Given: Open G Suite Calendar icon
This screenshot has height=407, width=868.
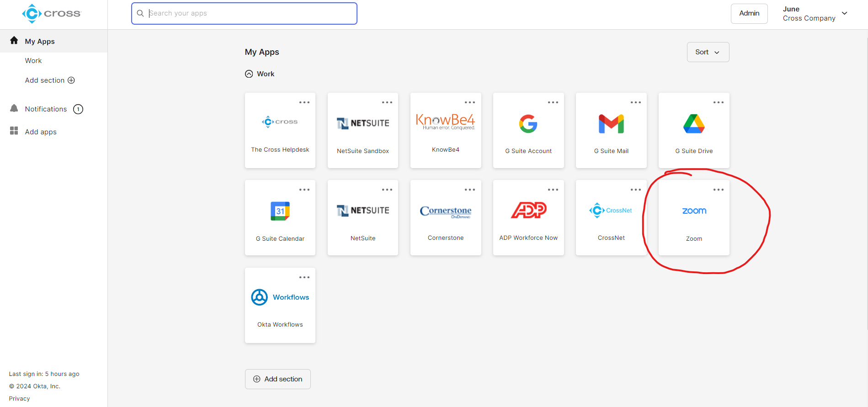Looking at the screenshot, I should point(280,211).
